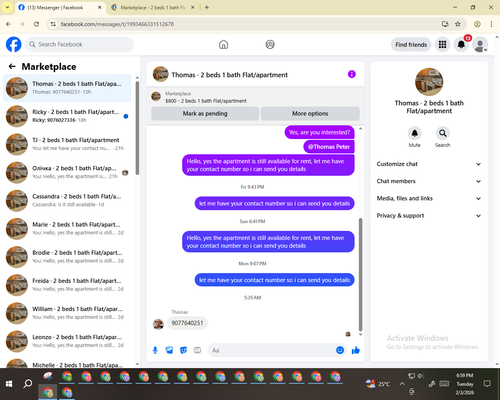Expand Customize chat section
This screenshot has width=500, height=400.
[x=429, y=164]
